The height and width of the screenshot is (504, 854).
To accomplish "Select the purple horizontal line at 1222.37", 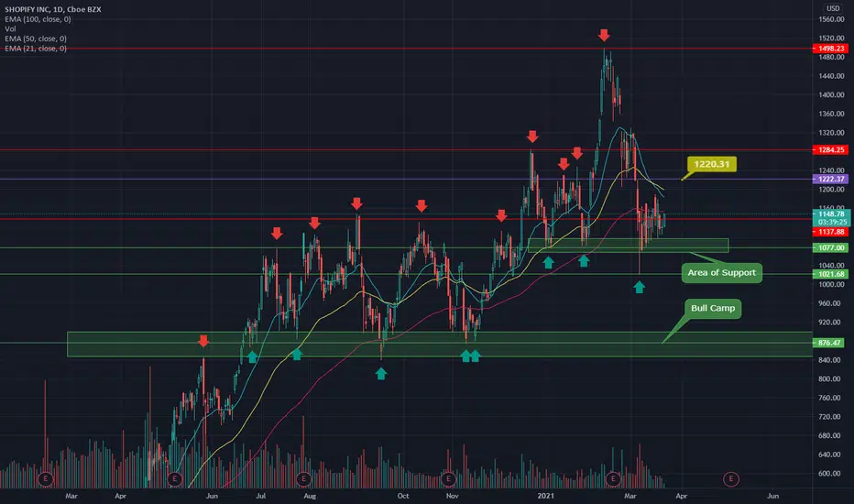I will pyautogui.click(x=406, y=179).
